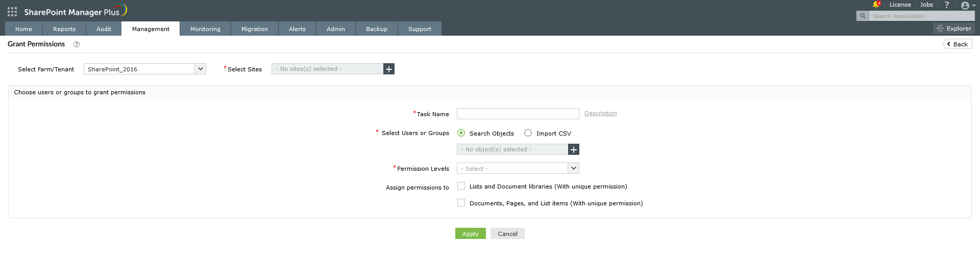Click the Description link
980x267 pixels.
(x=601, y=113)
